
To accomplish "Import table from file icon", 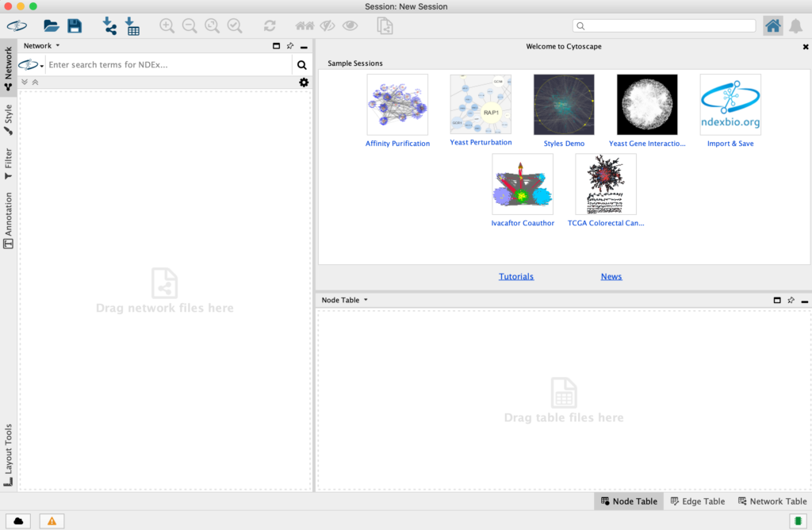I will pyautogui.click(x=132, y=26).
